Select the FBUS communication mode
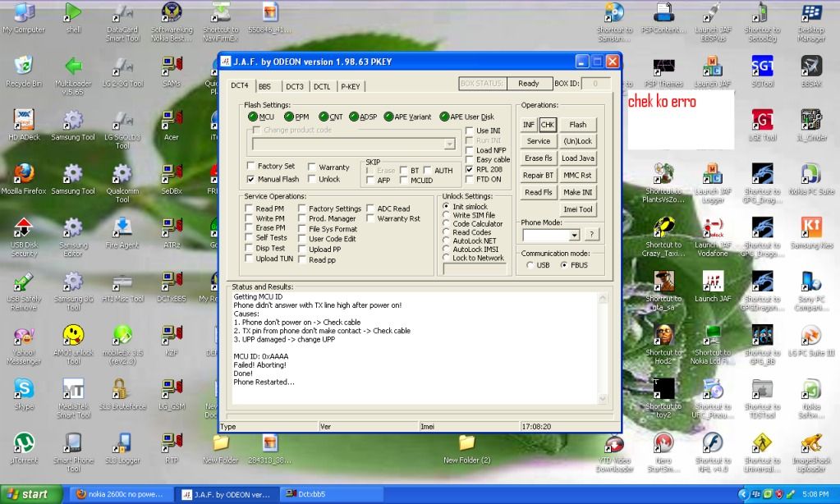The width and height of the screenshot is (840, 504). click(x=563, y=265)
